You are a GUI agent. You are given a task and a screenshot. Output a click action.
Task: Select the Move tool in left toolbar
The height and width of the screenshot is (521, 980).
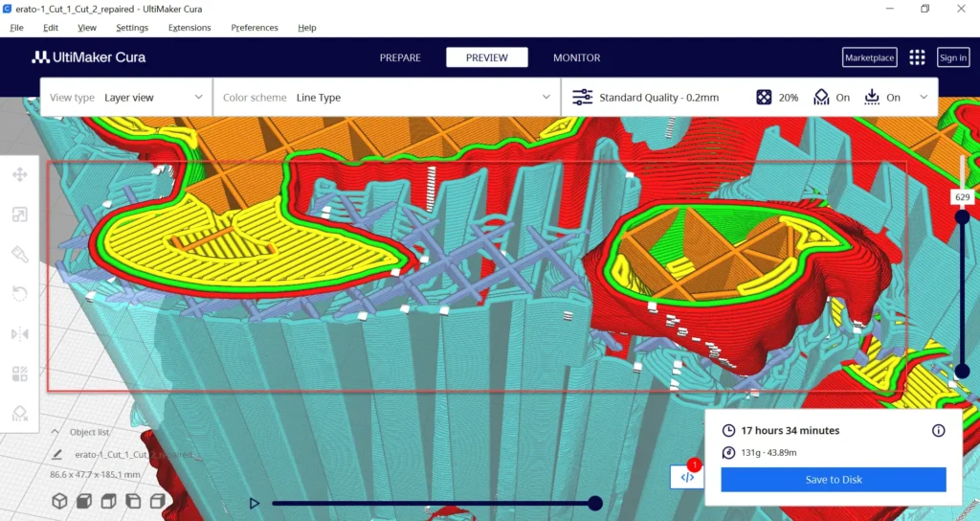pyautogui.click(x=19, y=174)
